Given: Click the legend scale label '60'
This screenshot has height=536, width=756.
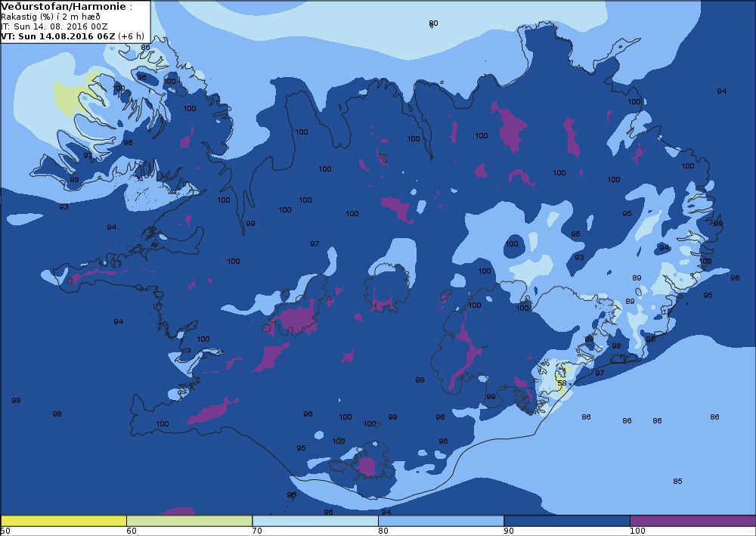Looking at the screenshot, I should click(x=131, y=531).
